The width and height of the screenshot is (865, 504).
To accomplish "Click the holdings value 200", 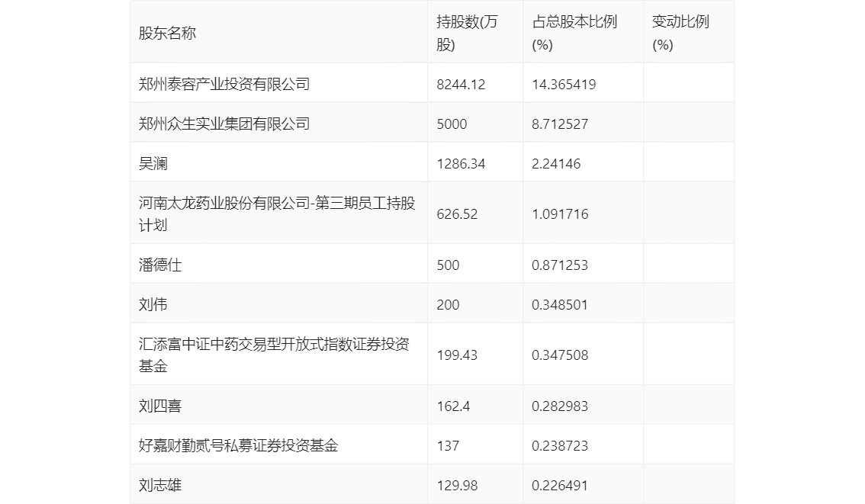I will point(448,305).
